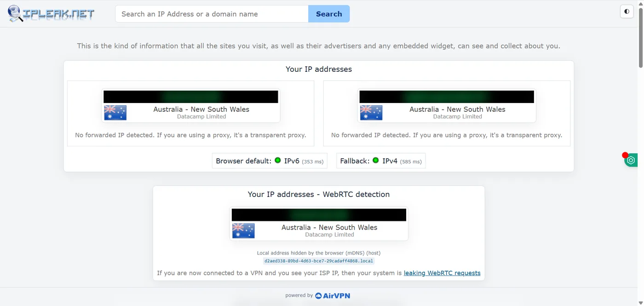This screenshot has height=306, width=644.
Task: Click the intro sentence about information sites collect
Action: pos(319,46)
